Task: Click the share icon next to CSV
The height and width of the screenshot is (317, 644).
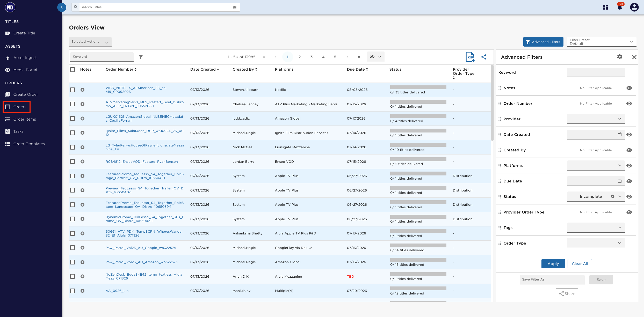Action: coord(484,57)
